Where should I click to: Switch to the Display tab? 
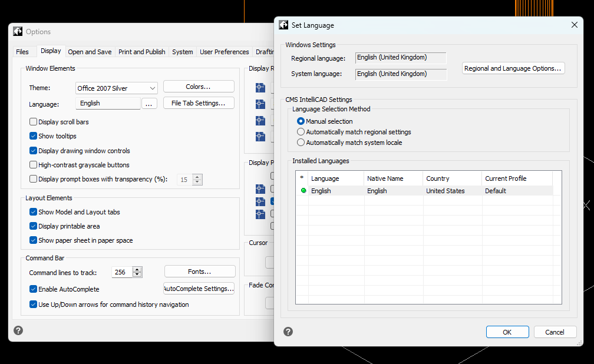(51, 51)
